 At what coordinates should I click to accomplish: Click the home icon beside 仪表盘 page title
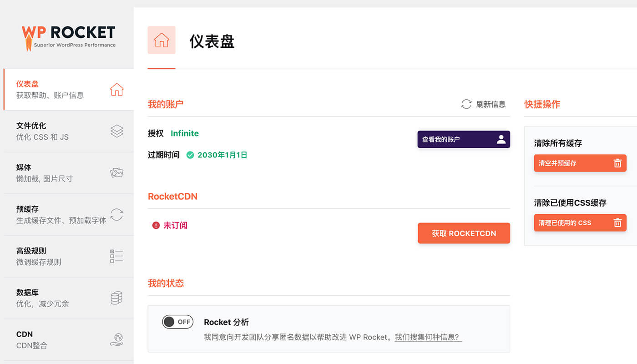tap(162, 40)
